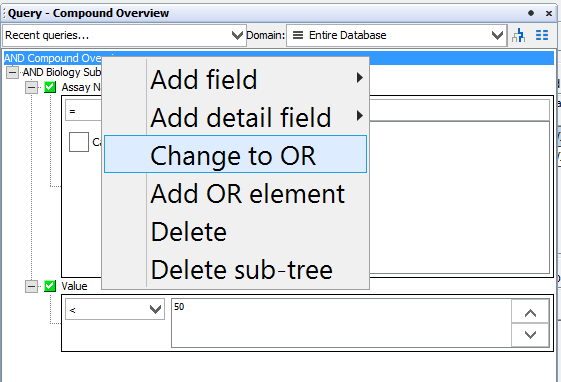Open the Domain Entire Database dropdown

tap(396, 35)
